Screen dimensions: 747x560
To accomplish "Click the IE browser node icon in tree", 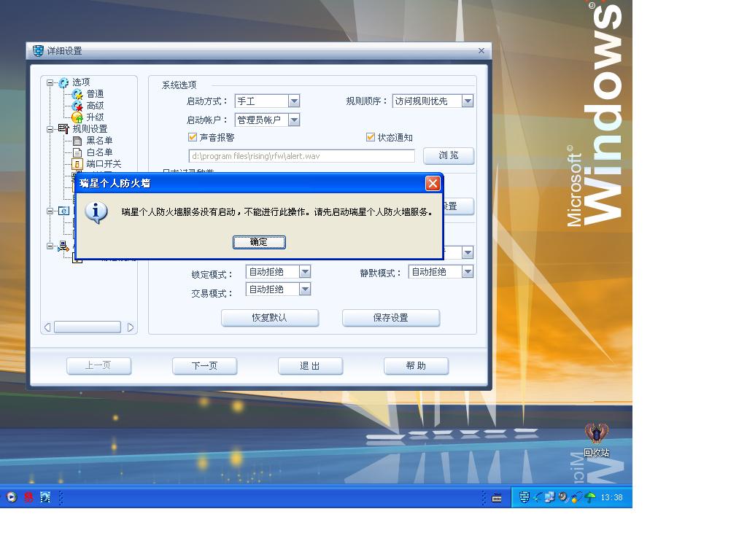I will 64,211.
